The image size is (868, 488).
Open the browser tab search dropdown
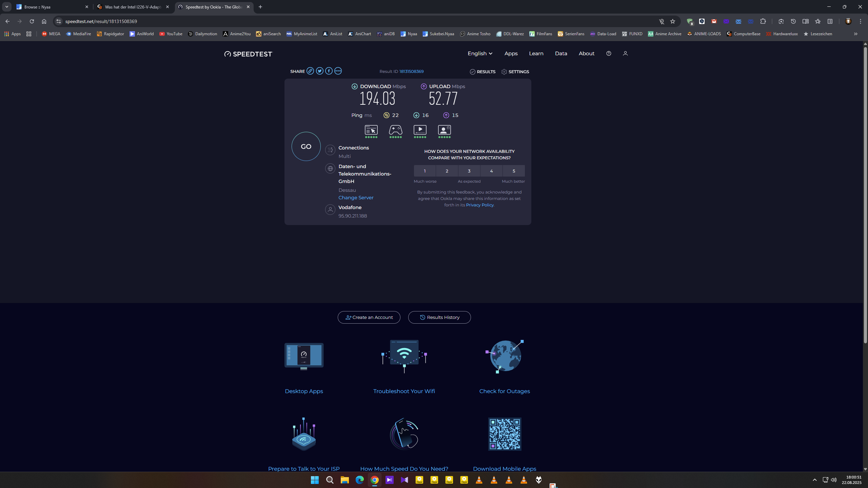pyautogui.click(x=6, y=6)
